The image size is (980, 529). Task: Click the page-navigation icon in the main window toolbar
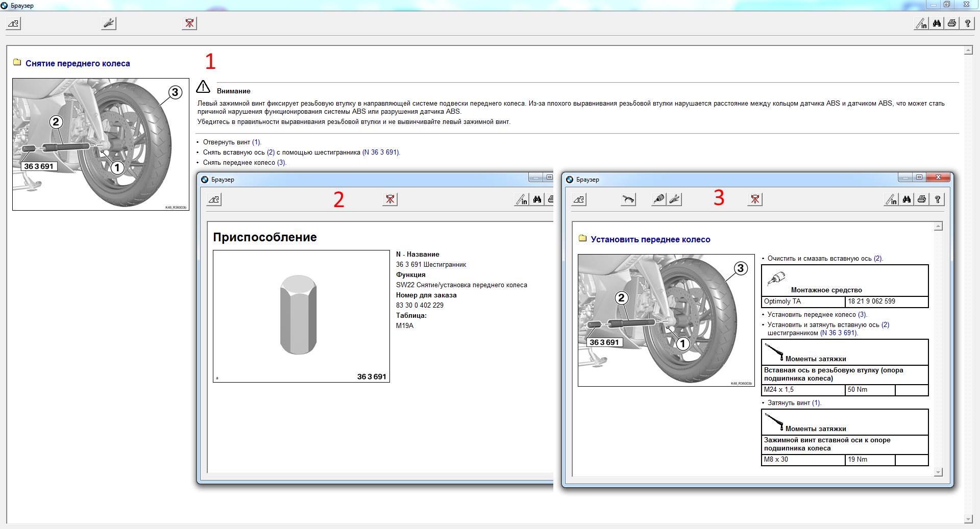(x=13, y=23)
